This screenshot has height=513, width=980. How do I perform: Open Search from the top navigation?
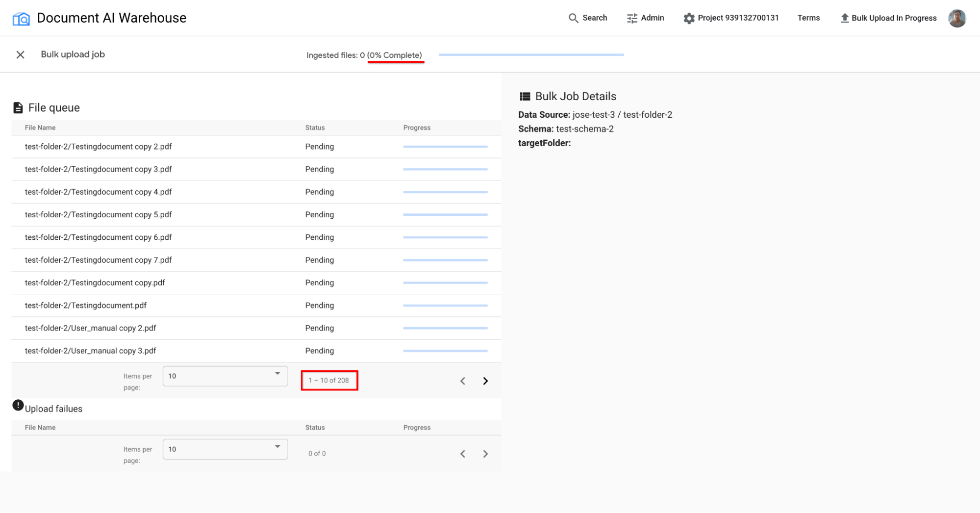[588, 18]
